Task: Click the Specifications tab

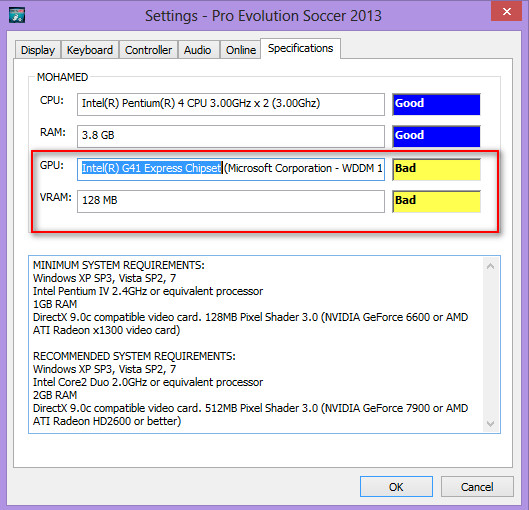Action: [300, 49]
